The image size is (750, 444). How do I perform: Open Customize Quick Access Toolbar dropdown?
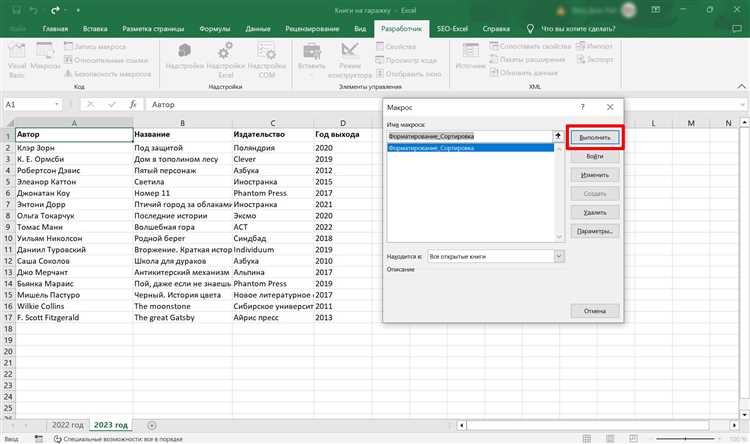[x=77, y=10]
